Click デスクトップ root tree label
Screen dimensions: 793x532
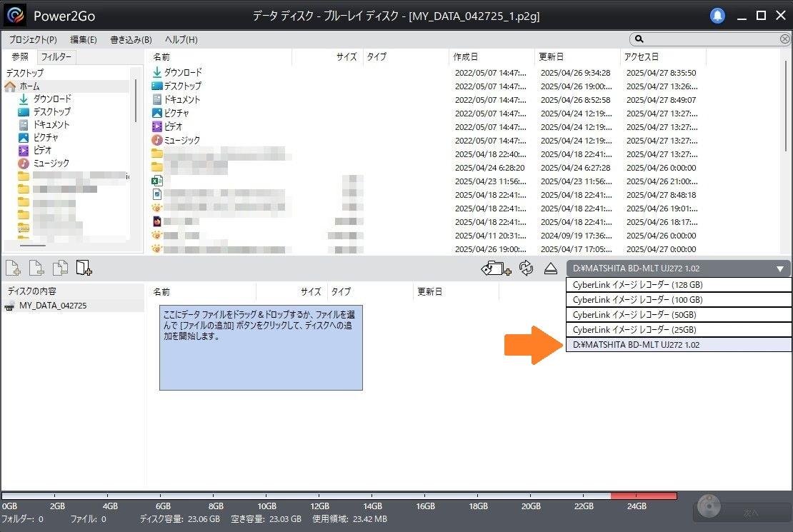[25, 74]
